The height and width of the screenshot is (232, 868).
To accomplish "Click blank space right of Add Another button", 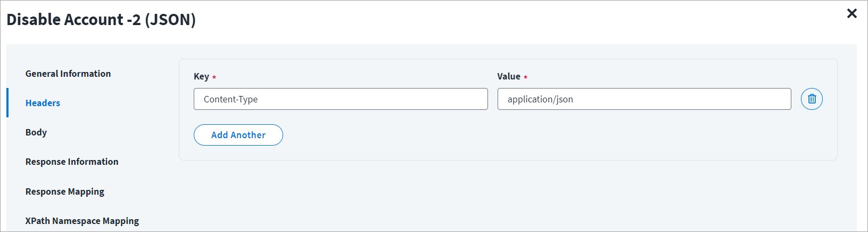I will point(532,135).
